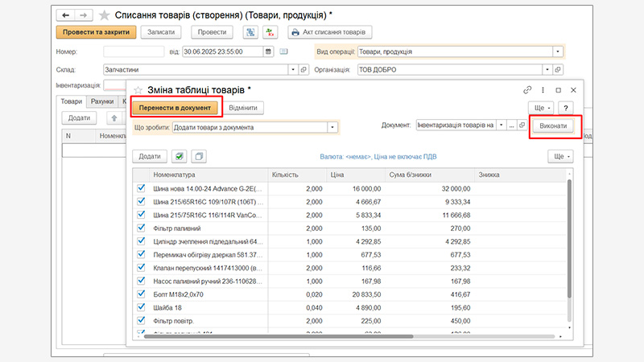Switch to the Рахунки tab
Screen dimensions: 644x362
click(x=101, y=101)
